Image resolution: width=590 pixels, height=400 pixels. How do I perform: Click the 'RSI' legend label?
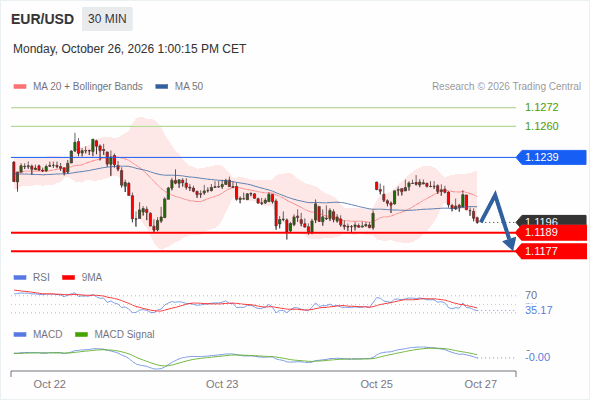41,278
